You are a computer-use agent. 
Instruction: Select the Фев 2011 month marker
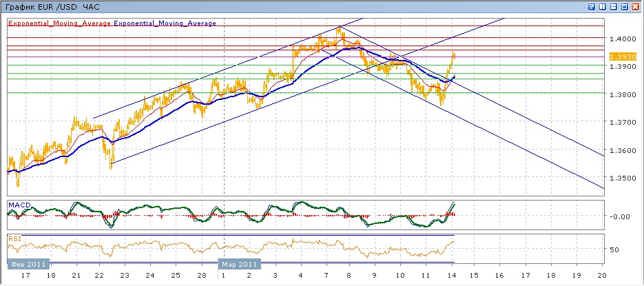click(x=28, y=264)
